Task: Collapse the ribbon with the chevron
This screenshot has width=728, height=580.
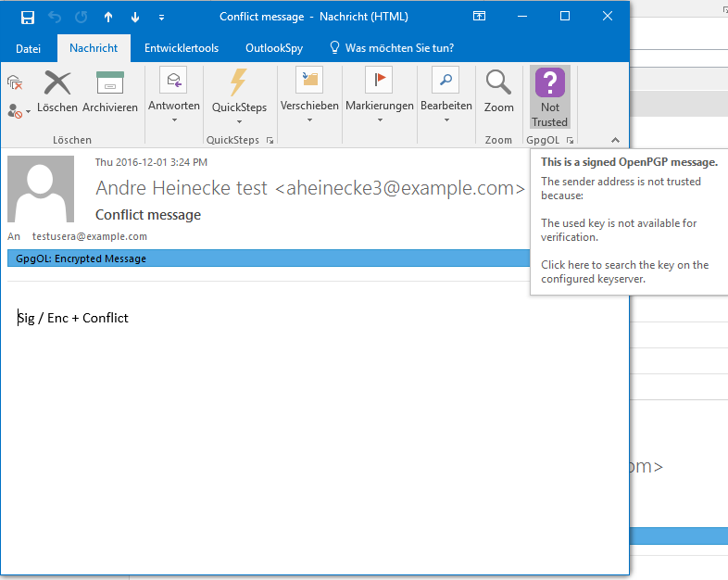Action: [x=612, y=140]
